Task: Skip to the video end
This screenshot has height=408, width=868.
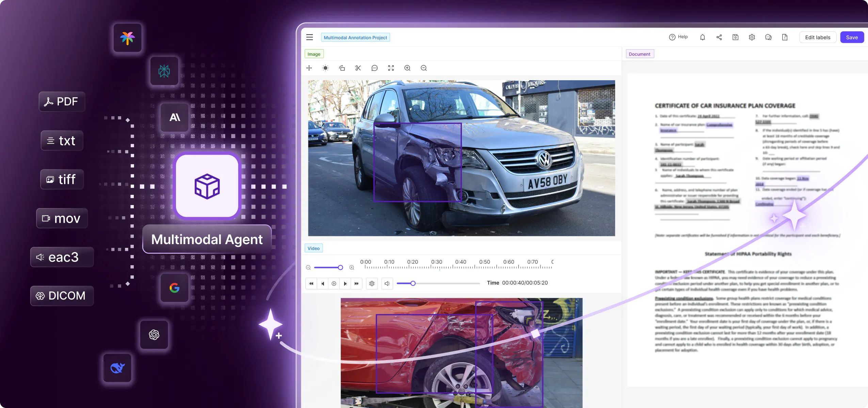Action: coord(356,284)
